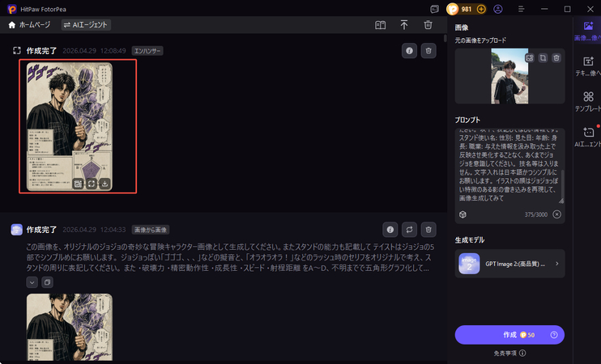Click the second 作成完了 status text at 12:04:33
601x364 pixels.
pos(41,230)
